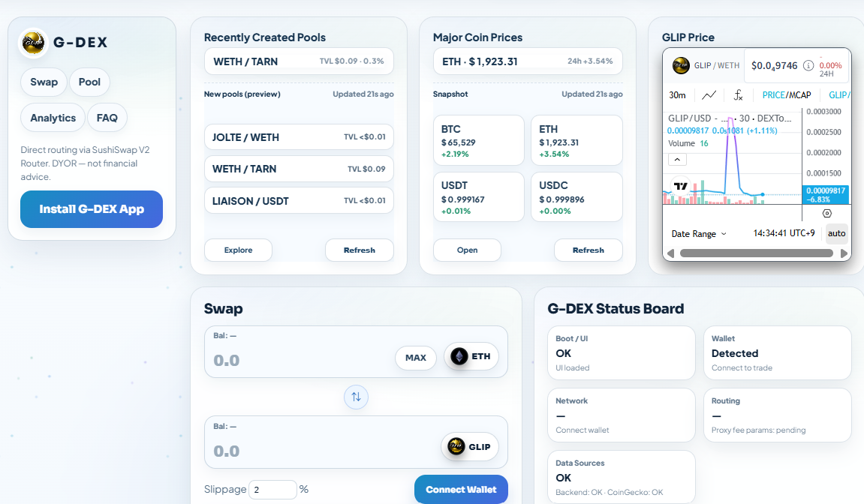
Task: Click the MAX balance button
Action: coord(415,358)
